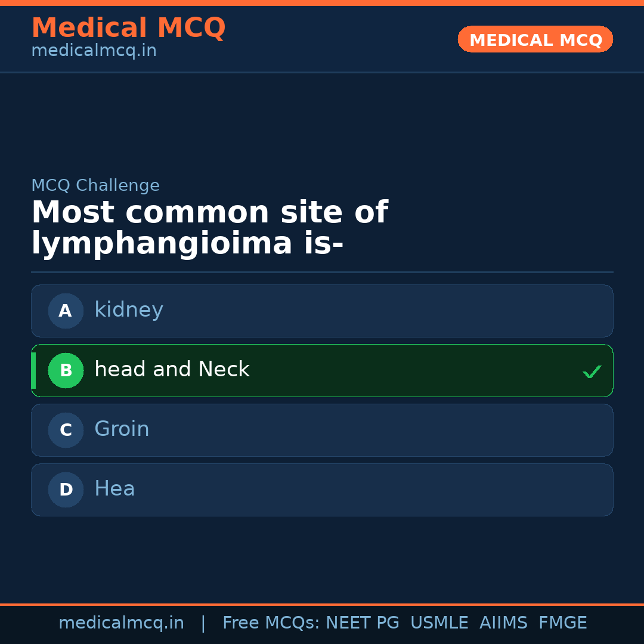
Task: Select the 'kidney' answer text
Action: (129, 310)
